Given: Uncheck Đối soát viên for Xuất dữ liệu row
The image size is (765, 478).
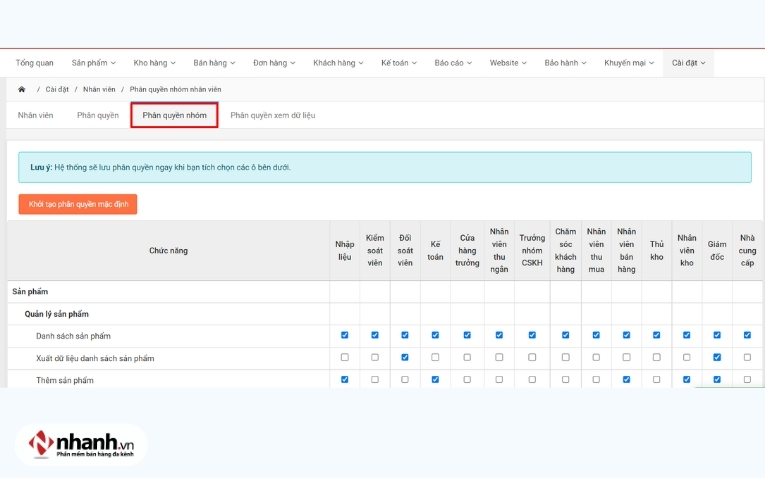Looking at the screenshot, I should pos(405,357).
